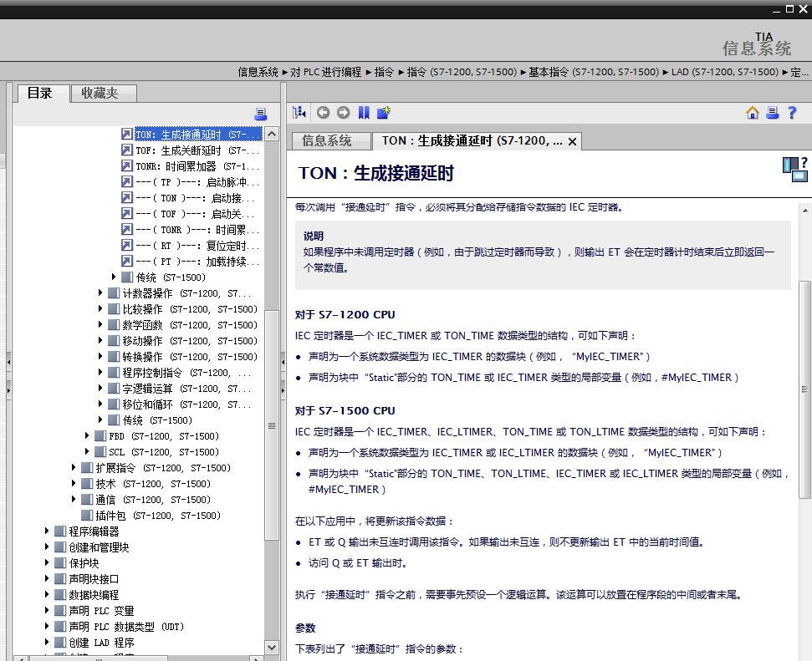Close the TON help topic tab
Viewport: 812px width, 661px height.
point(572,141)
